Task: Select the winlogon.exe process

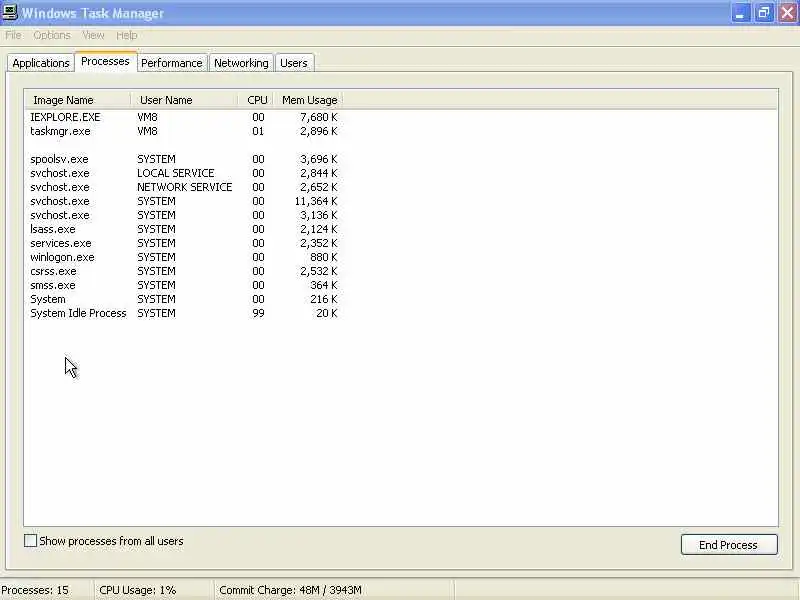Action: click(184, 257)
